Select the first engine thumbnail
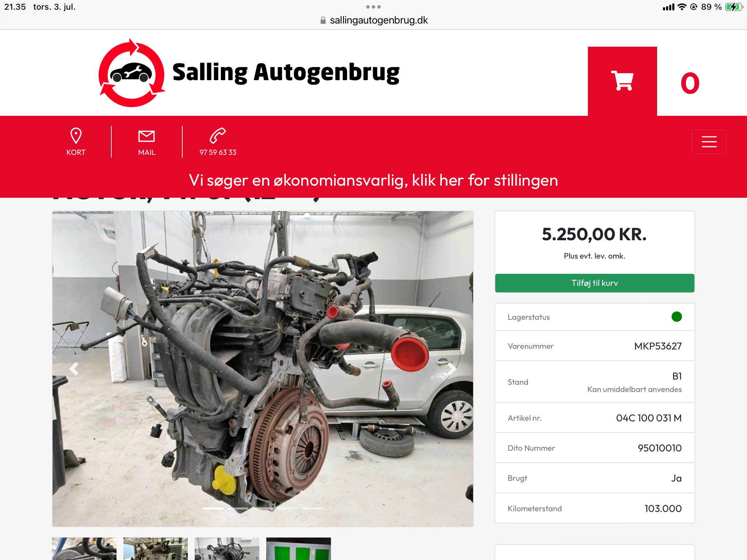Image resolution: width=747 pixels, height=560 pixels. [x=84, y=549]
